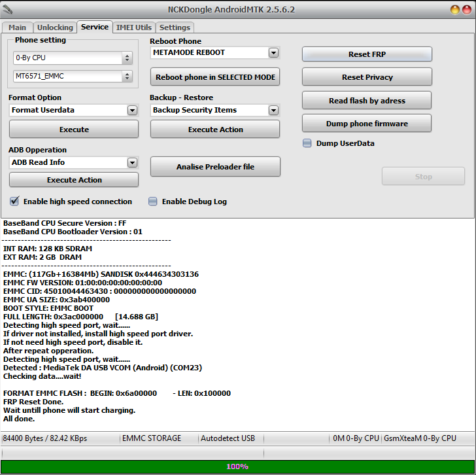
Task: Step the MT6571_EMMC selector spinner
Action: (x=127, y=76)
